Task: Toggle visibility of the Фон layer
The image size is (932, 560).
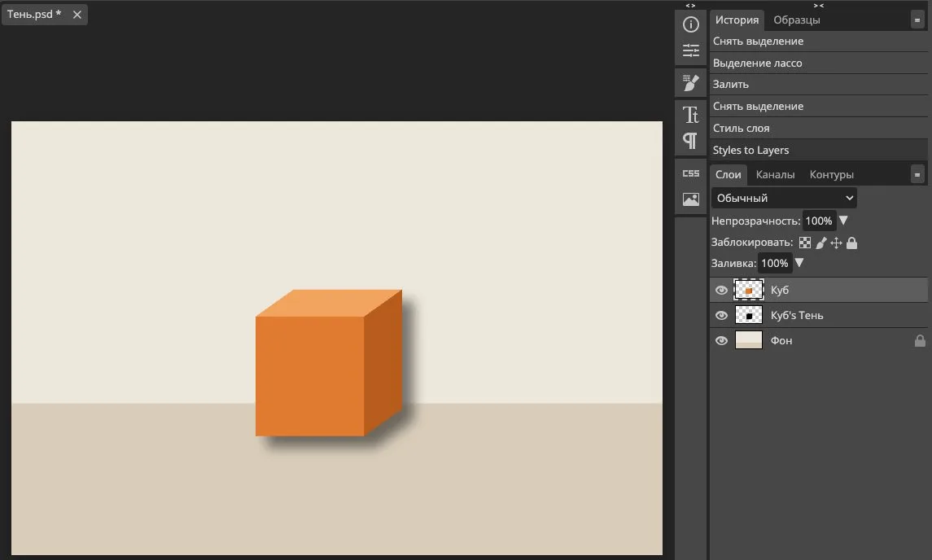Action: pos(721,340)
